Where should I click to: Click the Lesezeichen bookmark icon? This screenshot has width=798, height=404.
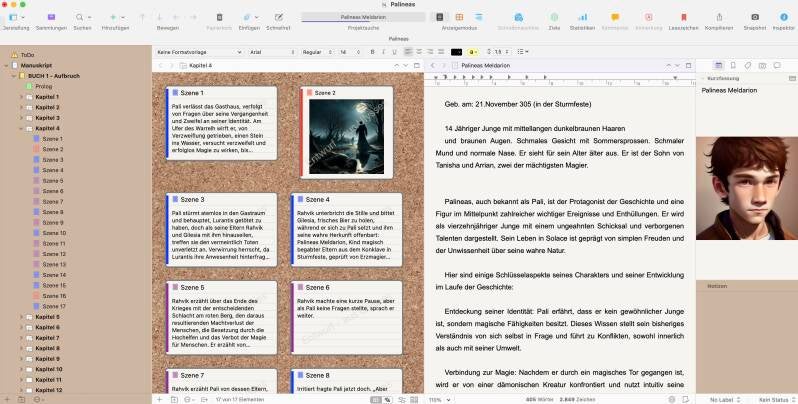coord(683,18)
